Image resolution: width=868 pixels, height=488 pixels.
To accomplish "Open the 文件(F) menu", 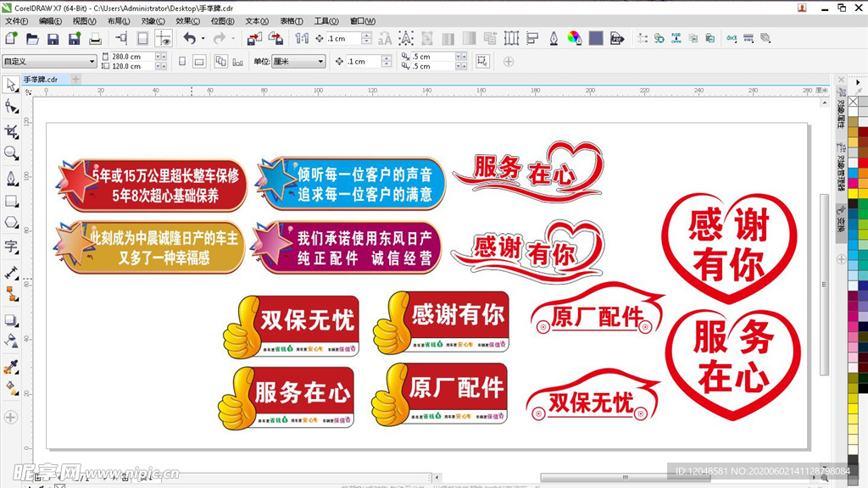I will tap(17, 21).
